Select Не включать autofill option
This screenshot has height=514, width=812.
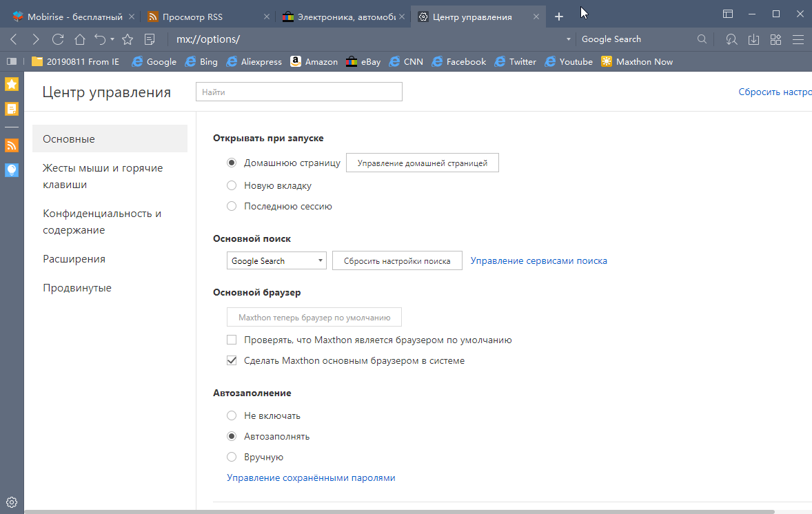pos(232,415)
